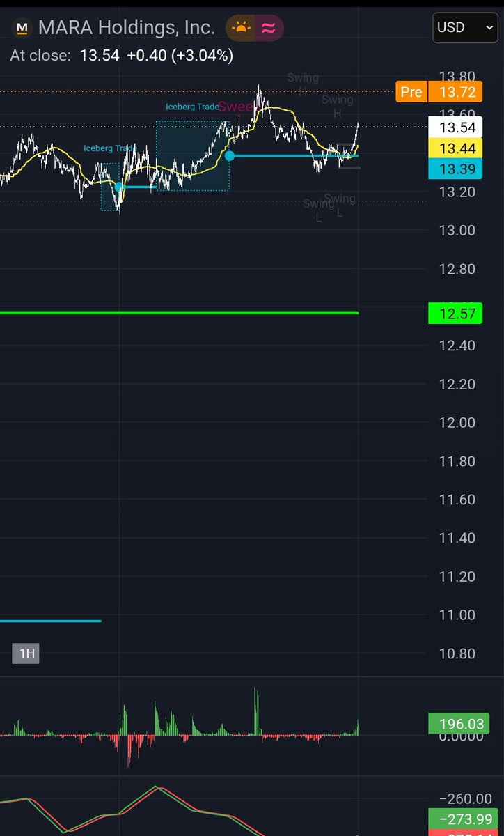Select the cyan horizontal line near 11.00

(x=51, y=620)
